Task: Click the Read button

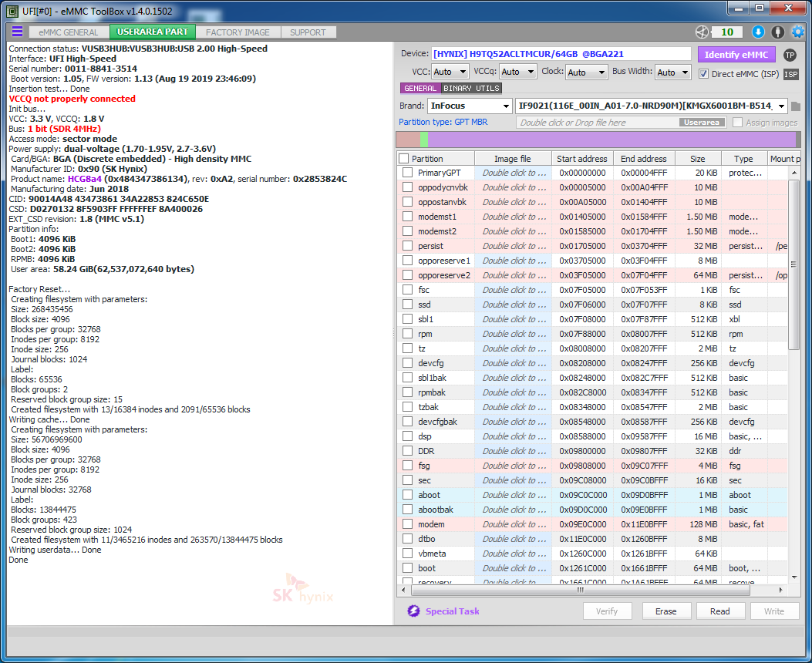Action: coord(719,611)
